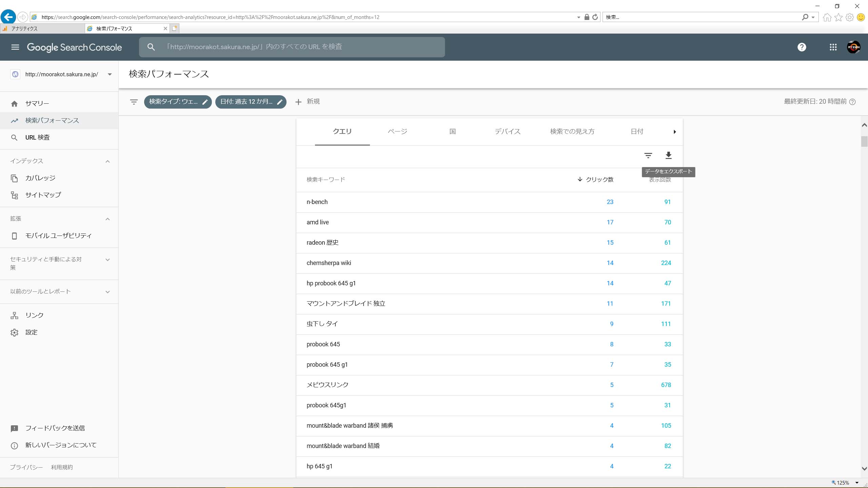Sort by クリック数 column header
The image size is (868, 488).
[595, 180]
